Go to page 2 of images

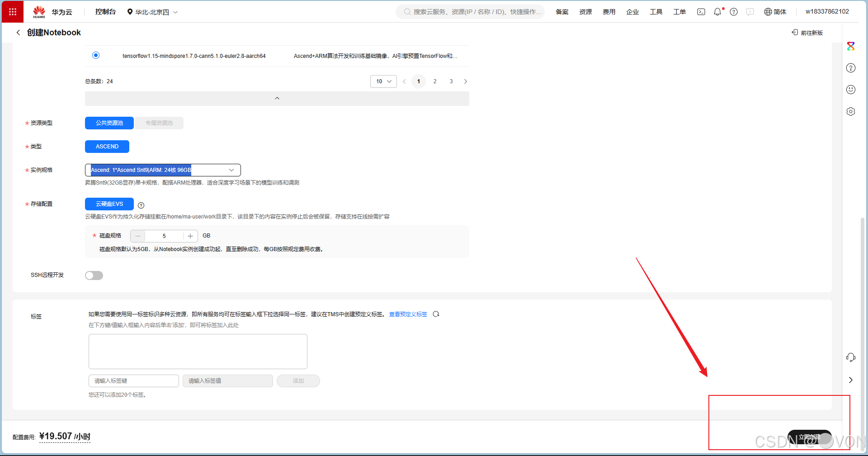click(435, 81)
